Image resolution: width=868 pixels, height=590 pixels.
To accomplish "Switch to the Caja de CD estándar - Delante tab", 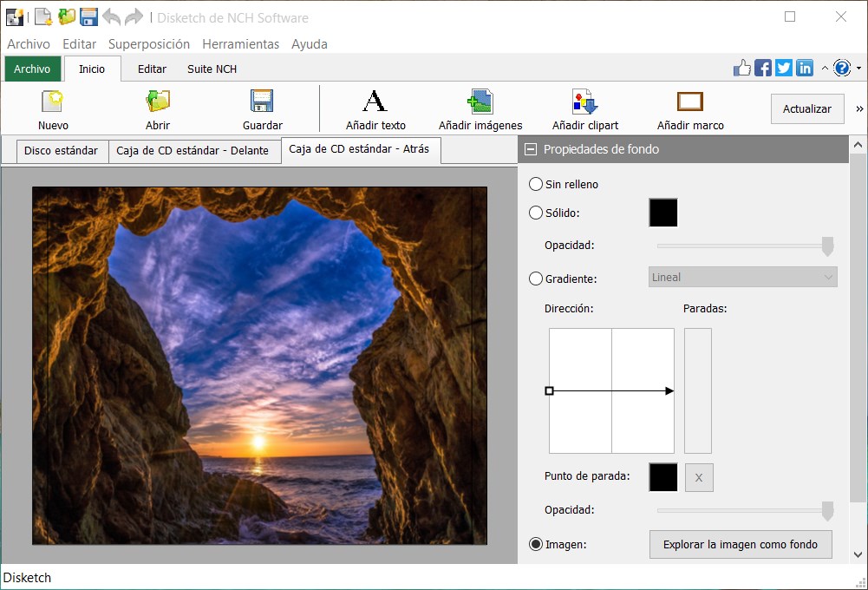I will coord(195,149).
